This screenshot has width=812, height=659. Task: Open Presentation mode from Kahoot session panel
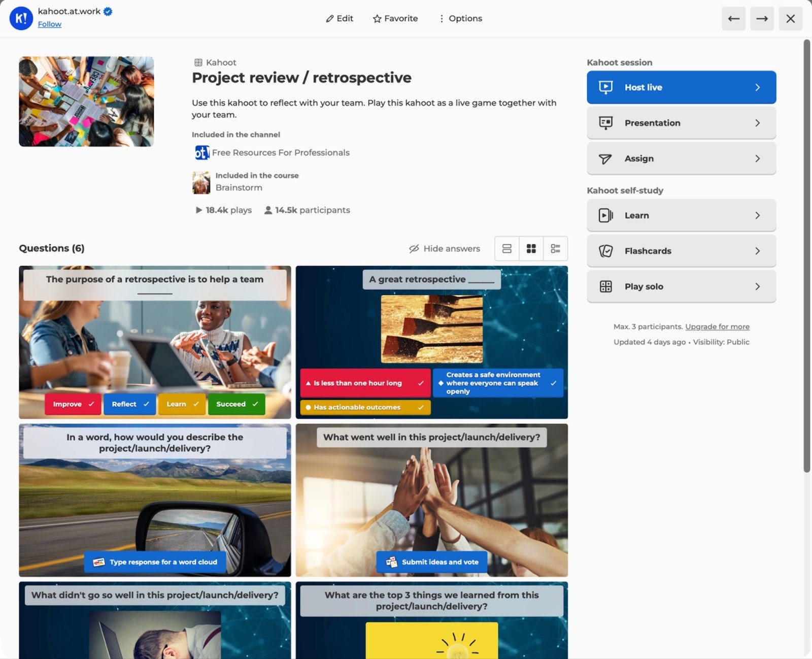[681, 122]
